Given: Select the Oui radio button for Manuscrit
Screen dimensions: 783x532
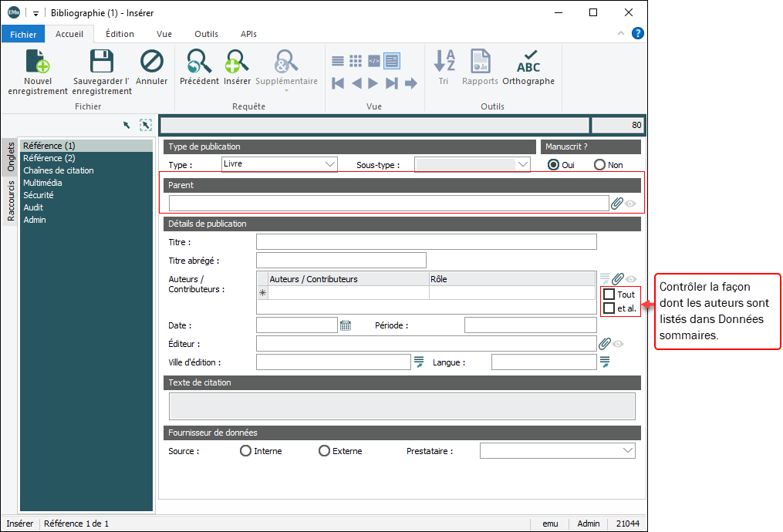Looking at the screenshot, I should click(x=553, y=165).
